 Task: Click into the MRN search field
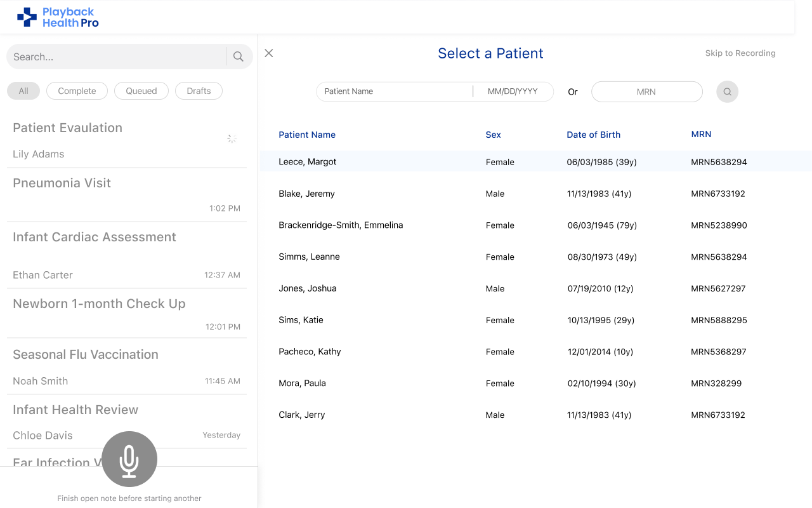[x=646, y=92]
